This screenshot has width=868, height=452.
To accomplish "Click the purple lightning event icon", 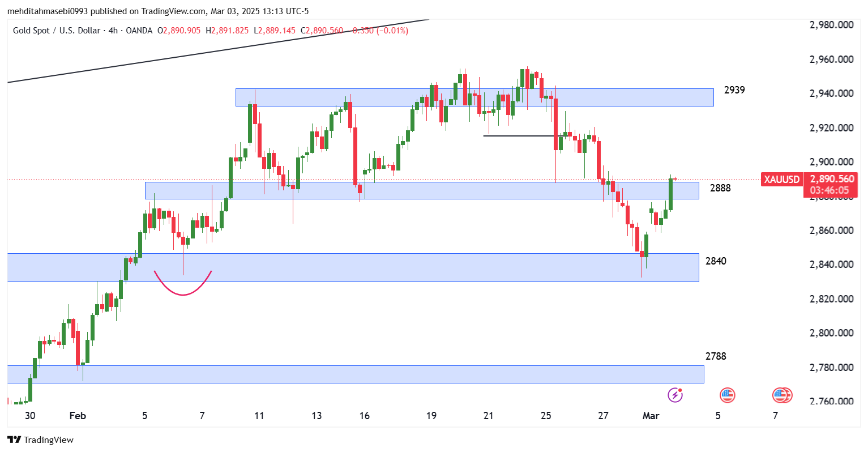I will pos(675,395).
